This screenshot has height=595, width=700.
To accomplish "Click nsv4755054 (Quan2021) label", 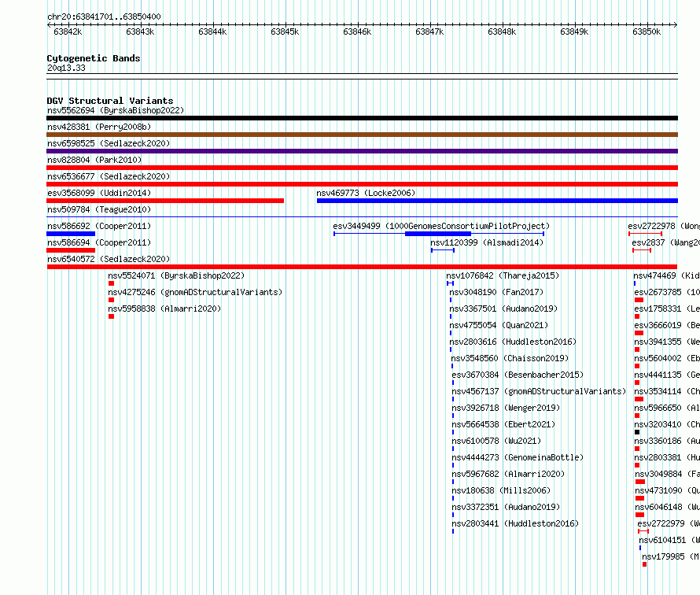I will [499, 325].
